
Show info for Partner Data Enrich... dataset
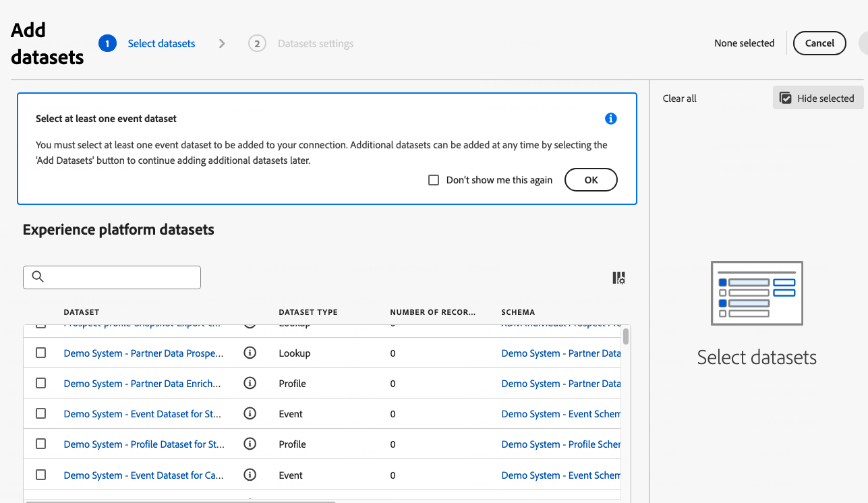click(x=250, y=384)
